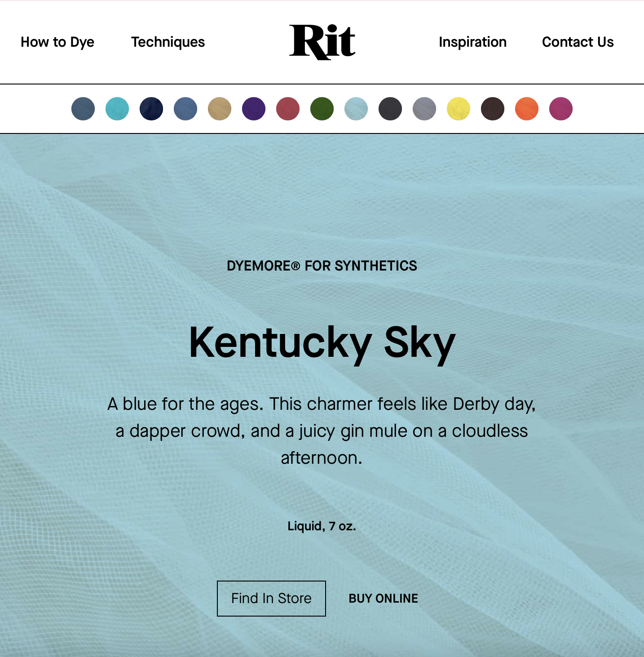
Task: Select the pale sky blue swatch
Action: [x=356, y=109]
